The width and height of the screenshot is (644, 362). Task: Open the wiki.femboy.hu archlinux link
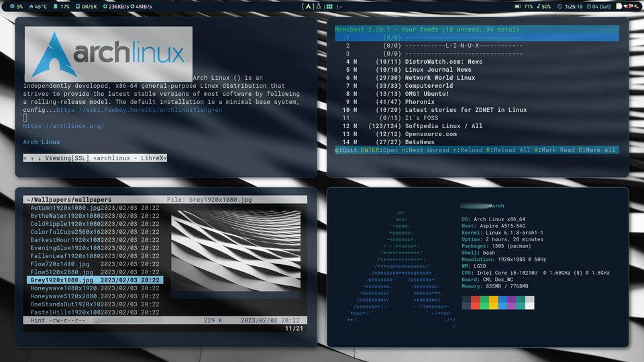tap(140, 110)
